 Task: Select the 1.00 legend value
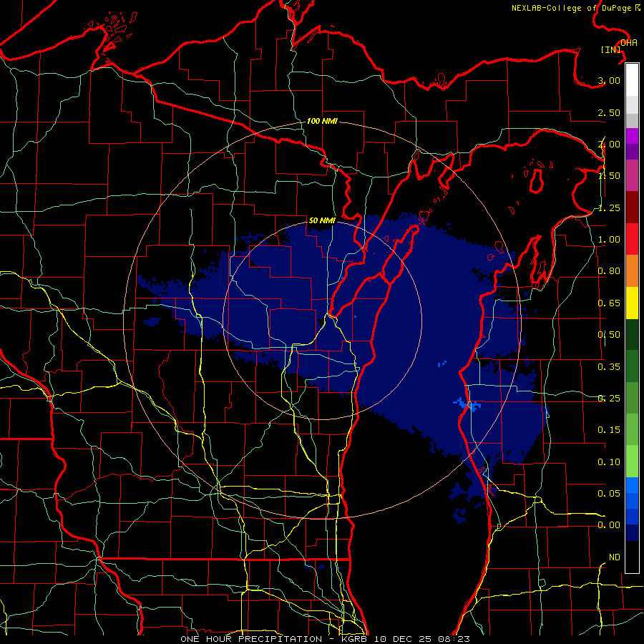tap(609, 240)
